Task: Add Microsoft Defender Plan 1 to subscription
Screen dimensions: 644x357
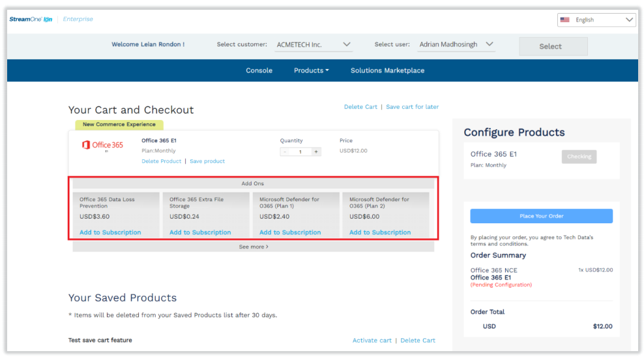Action: (x=290, y=232)
